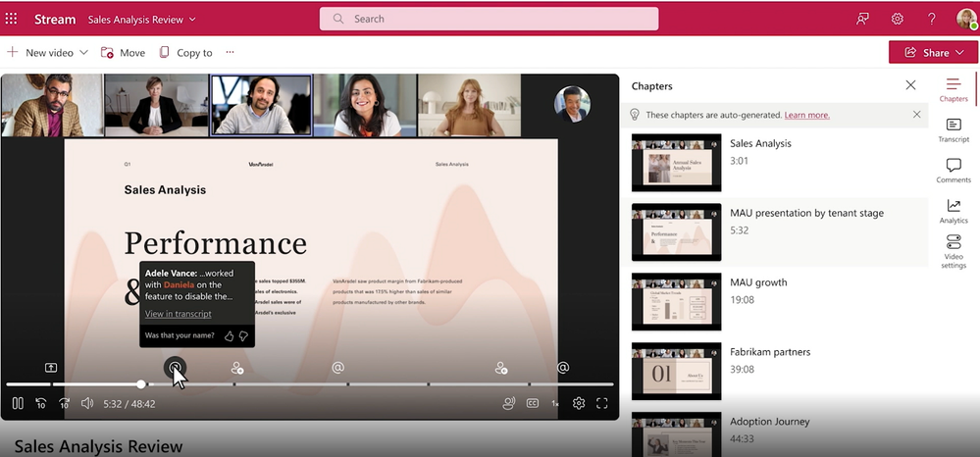Select the 'MAU growth' chapter title
The height and width of the screenshot is (457, 980).
(x=758, y=282)
